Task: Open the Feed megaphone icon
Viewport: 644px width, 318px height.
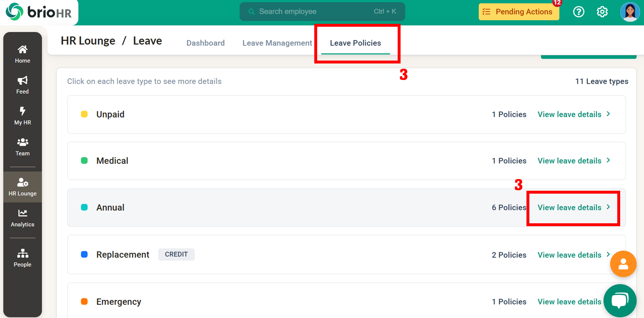Action: 23,81
